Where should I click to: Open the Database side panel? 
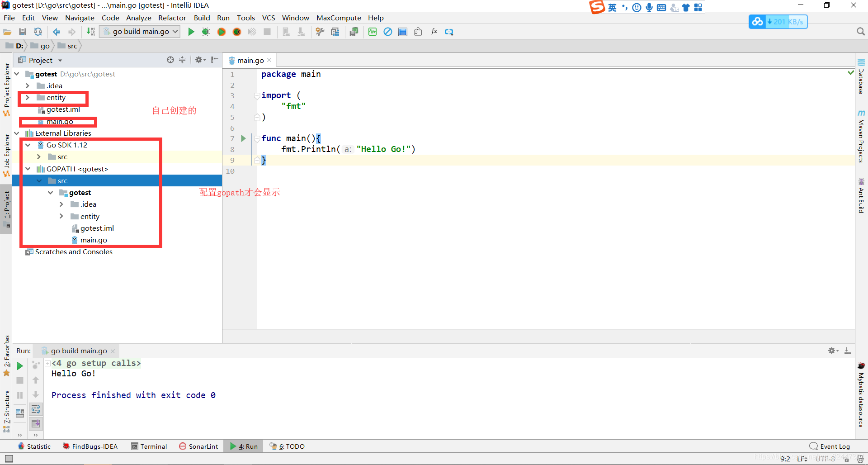(x=861, y=76)
